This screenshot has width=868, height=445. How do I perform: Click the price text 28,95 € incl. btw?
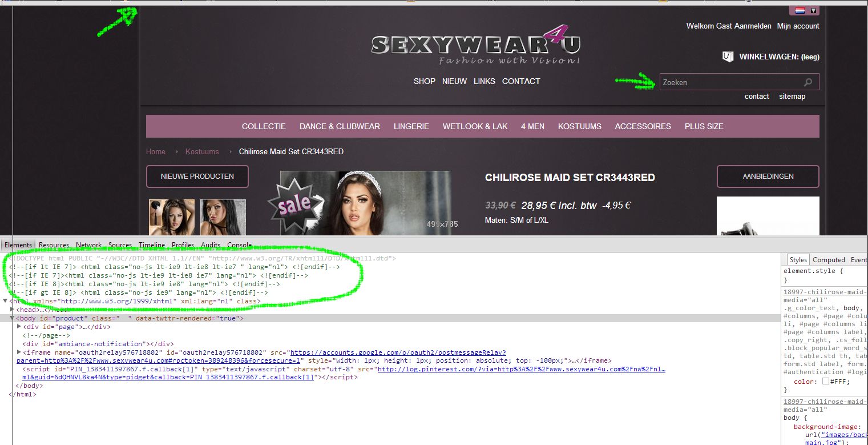point(558,206)
